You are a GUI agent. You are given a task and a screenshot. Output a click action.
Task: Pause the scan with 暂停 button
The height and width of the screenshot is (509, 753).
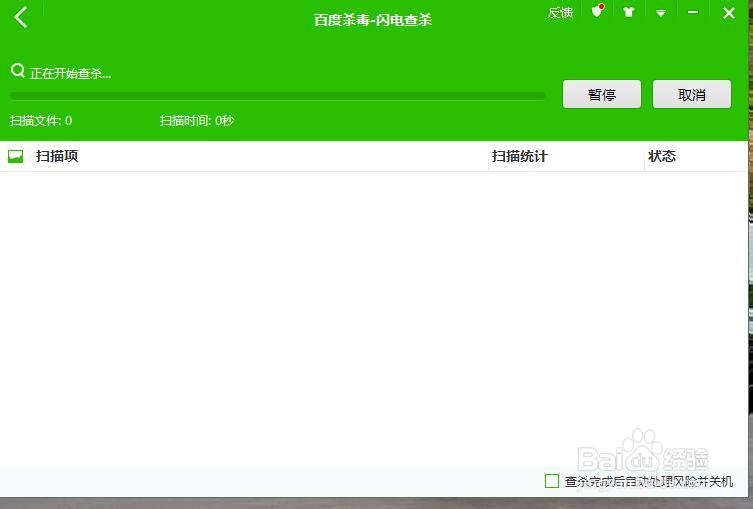602,94
